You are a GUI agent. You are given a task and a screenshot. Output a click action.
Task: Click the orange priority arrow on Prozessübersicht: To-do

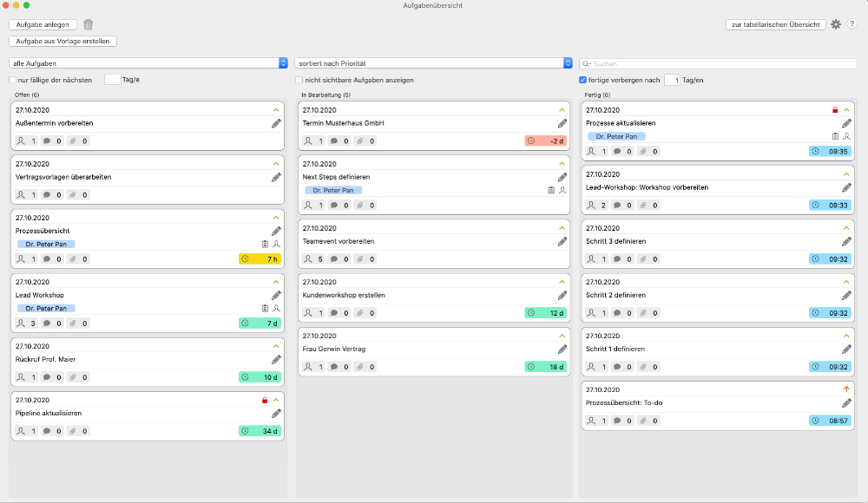pos(846,389)
